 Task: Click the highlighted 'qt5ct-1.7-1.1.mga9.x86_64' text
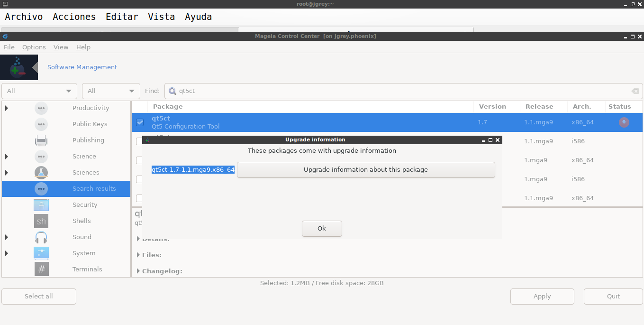[x=193, y=170]
